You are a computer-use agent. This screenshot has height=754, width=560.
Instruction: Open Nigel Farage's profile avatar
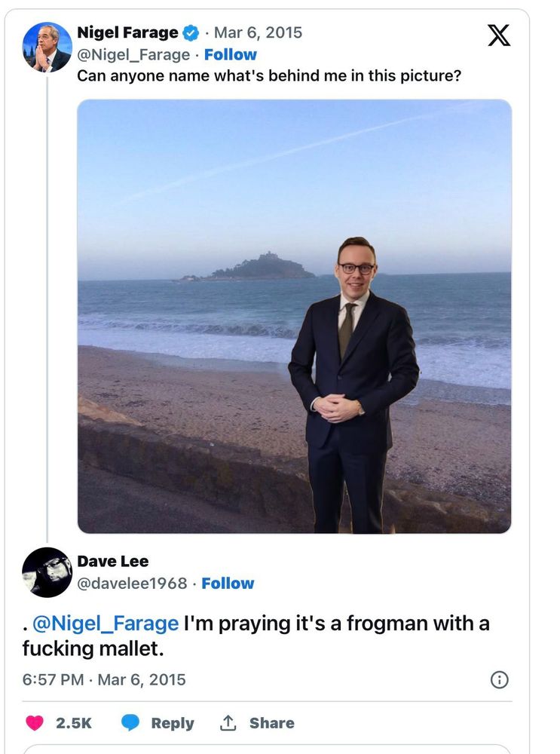pyautogui.click(x=47, y=47)
